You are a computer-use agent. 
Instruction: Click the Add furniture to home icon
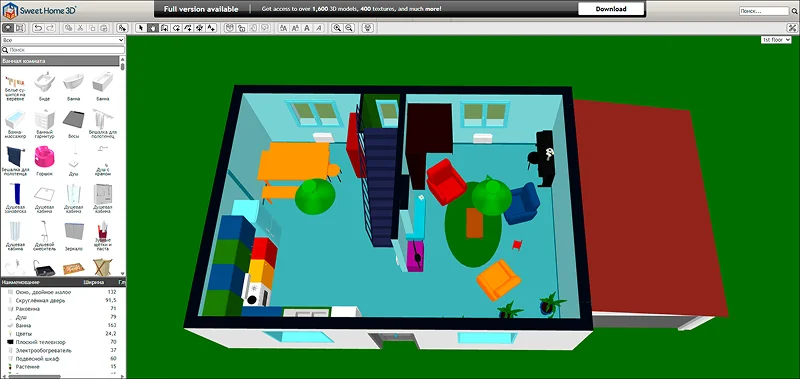coord(122,28)
